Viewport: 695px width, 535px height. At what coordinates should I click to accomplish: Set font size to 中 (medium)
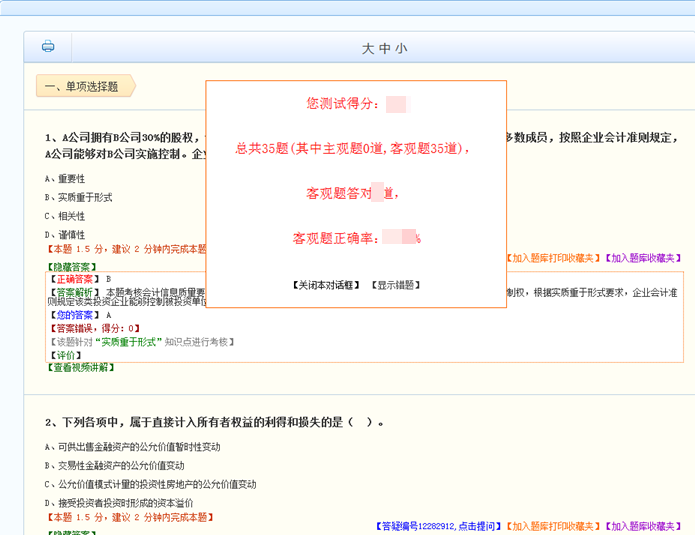click(x=385, y=48)
